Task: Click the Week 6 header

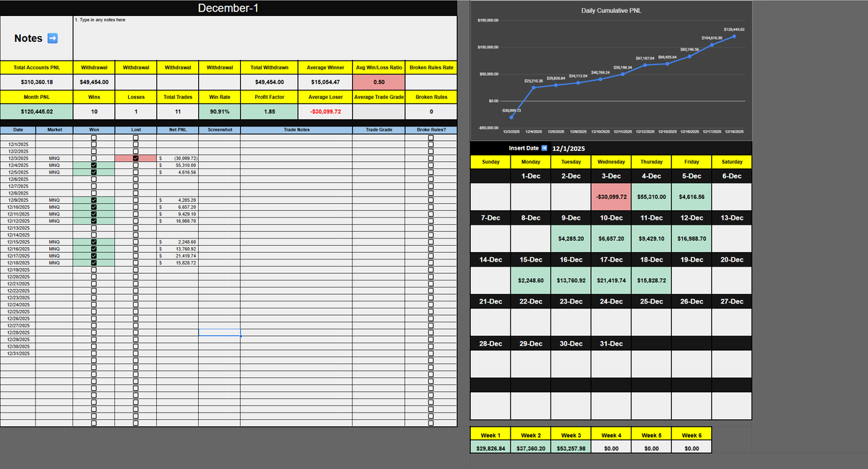Action: click(x=692, y=435)
